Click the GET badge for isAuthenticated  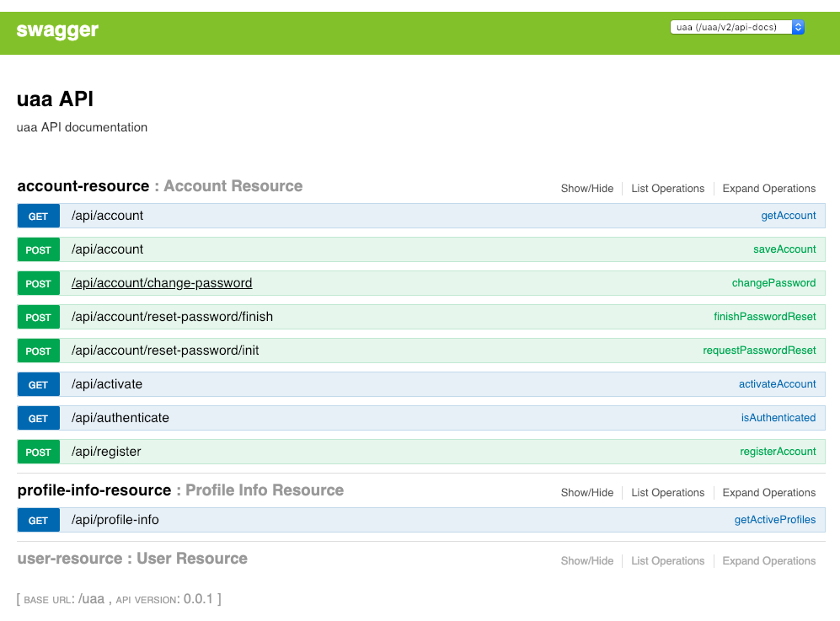38,419
